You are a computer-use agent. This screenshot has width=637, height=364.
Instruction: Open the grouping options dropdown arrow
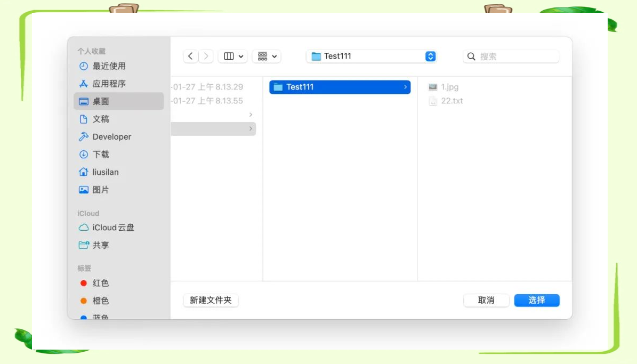coord(275,56)
